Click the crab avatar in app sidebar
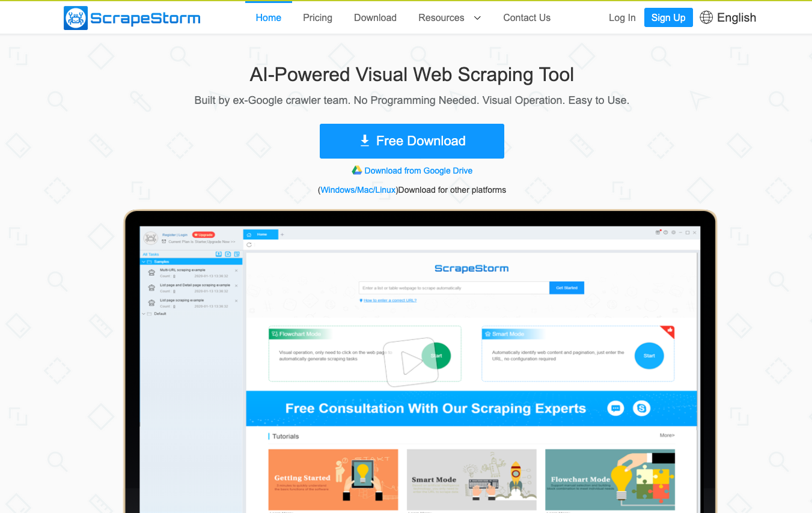 [150, 238]
